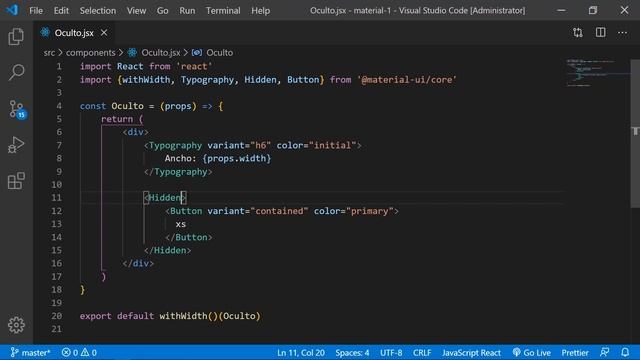Click 'props.width' expression on line 8
The image size is (640, 360).
[x=237, y=158]
